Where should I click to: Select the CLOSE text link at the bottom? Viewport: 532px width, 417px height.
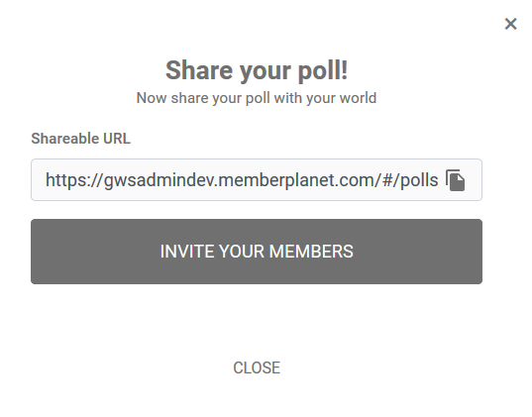click(257, 367)
